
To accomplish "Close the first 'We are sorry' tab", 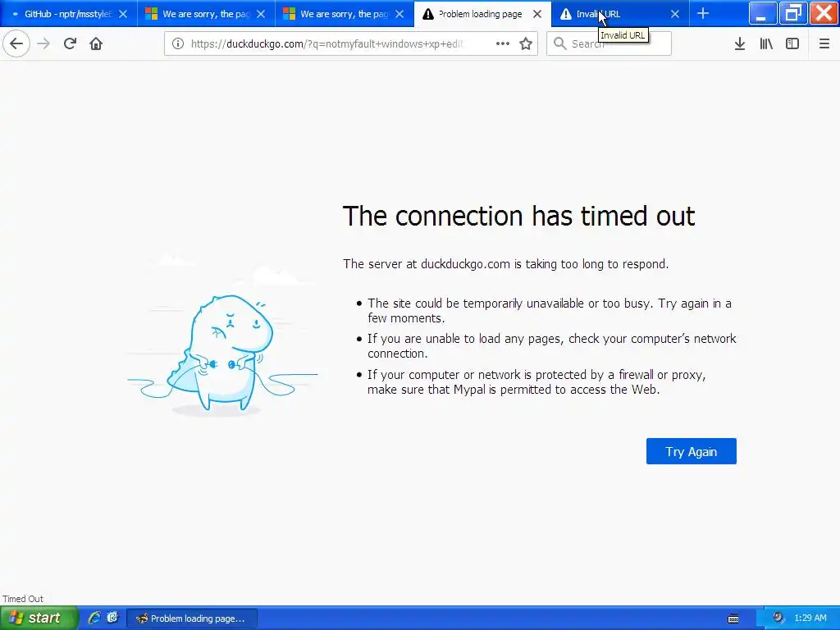I will click(x=261, y=14).
